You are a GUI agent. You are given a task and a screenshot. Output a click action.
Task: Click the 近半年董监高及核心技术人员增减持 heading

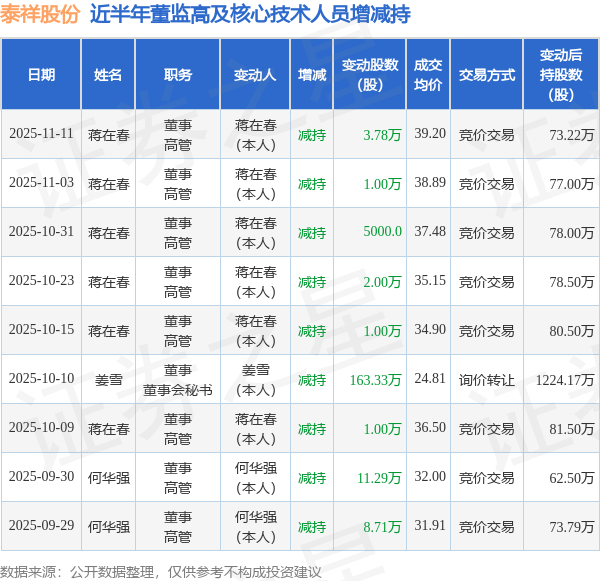250,15
